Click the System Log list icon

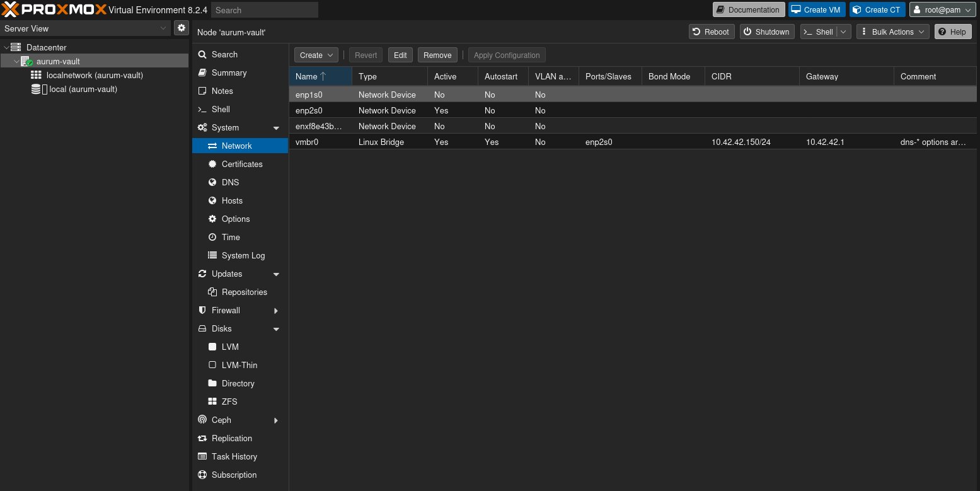pyautogui.click(x=212, y=255)
